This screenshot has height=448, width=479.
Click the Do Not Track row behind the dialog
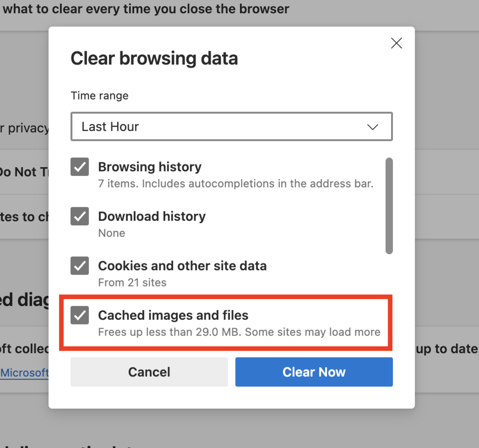coord(19,172)
